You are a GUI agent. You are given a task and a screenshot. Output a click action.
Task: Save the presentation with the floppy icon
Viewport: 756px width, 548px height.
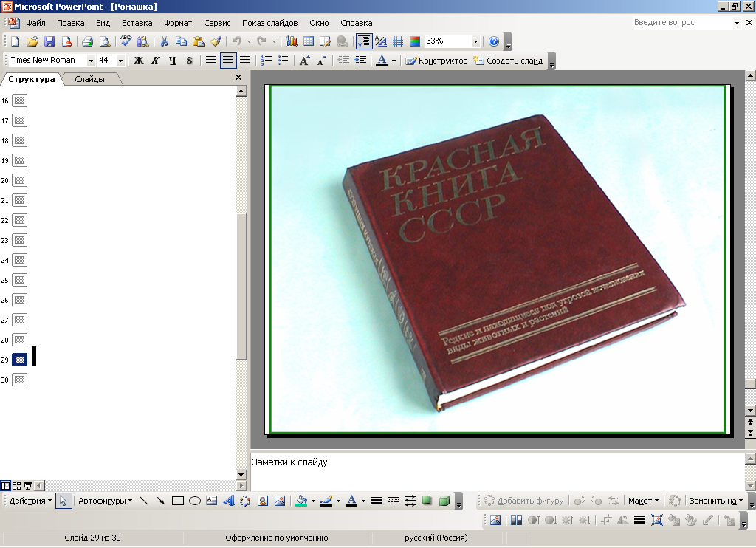(x=49, y=41)
